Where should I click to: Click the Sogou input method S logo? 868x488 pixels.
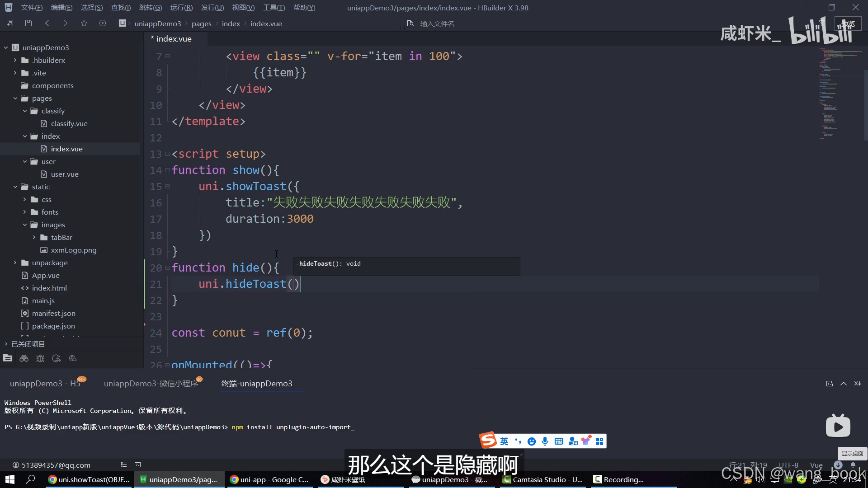(x=488, y=440)
